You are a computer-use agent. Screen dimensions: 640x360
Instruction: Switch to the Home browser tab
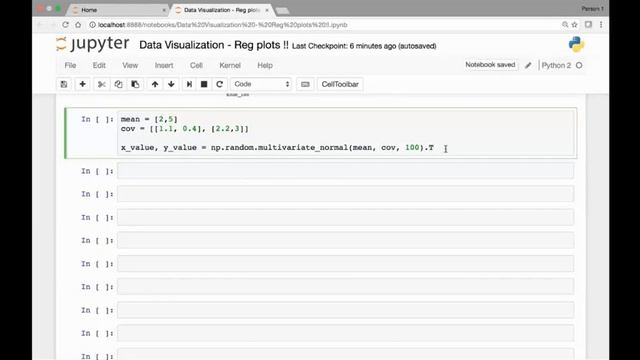click(x=118, y=10)
